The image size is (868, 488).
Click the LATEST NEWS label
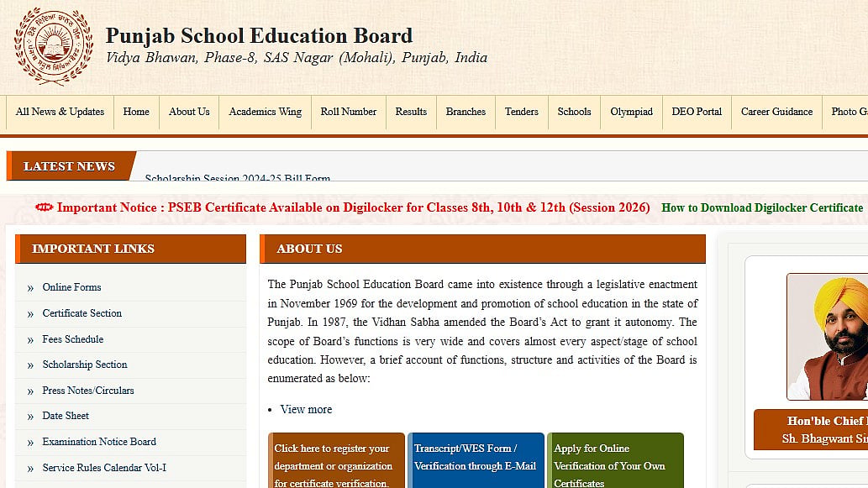click(70, 166)
